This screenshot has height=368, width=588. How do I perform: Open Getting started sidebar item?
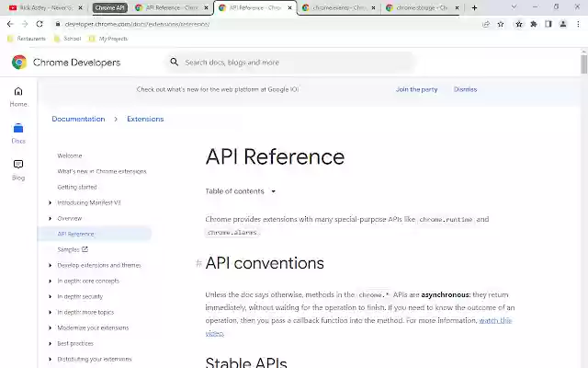pyautogui.click(x=77, y=187)
